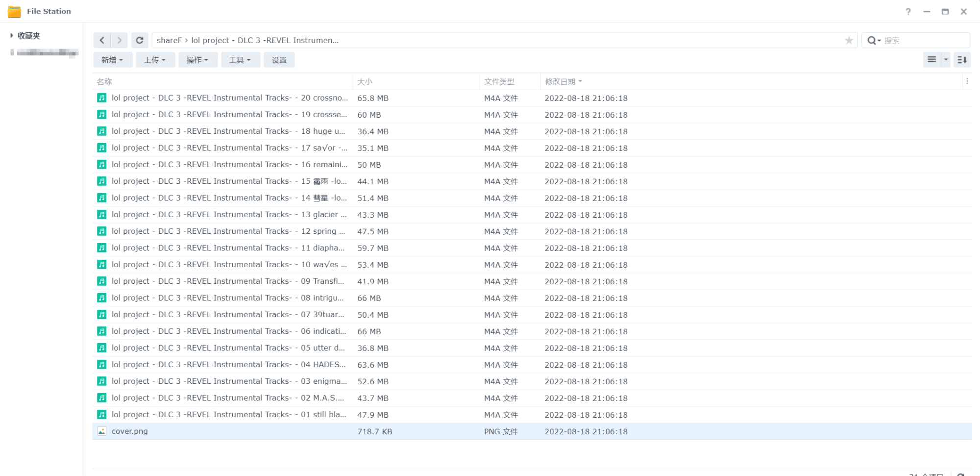Open the 上传 dropdown menu

[155, 60]
